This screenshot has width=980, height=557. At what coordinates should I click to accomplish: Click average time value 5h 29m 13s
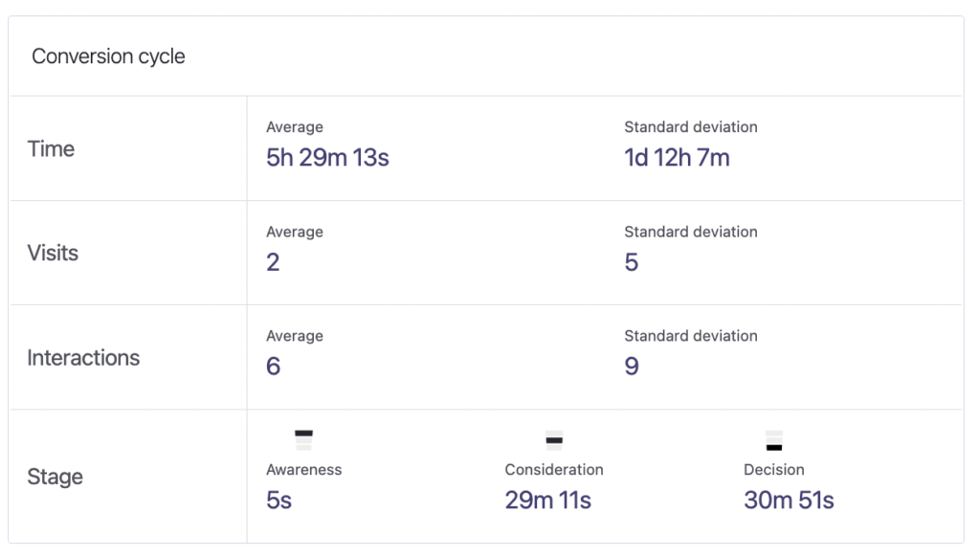pos(327,158)
